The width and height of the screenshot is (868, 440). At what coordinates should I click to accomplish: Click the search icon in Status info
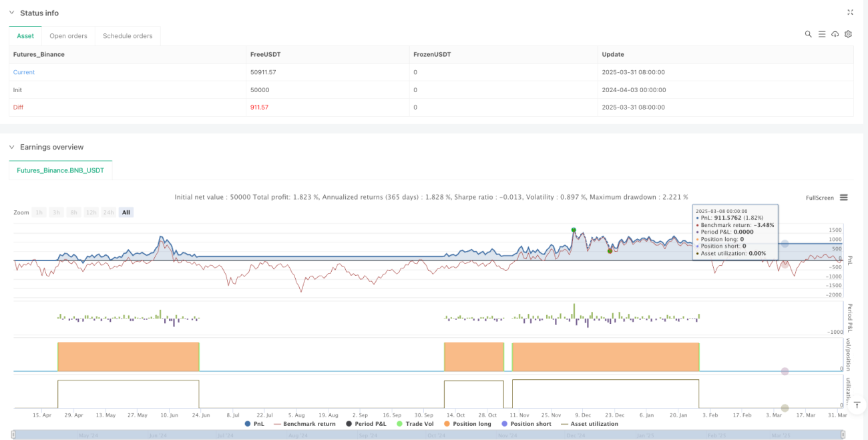tap(808, 34)
